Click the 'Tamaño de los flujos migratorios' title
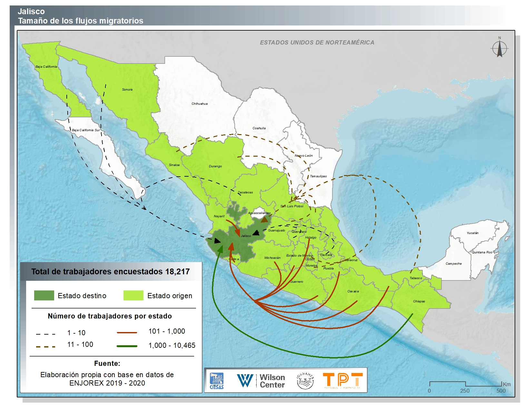Screen dimensions: 532x411 (81, 21)
